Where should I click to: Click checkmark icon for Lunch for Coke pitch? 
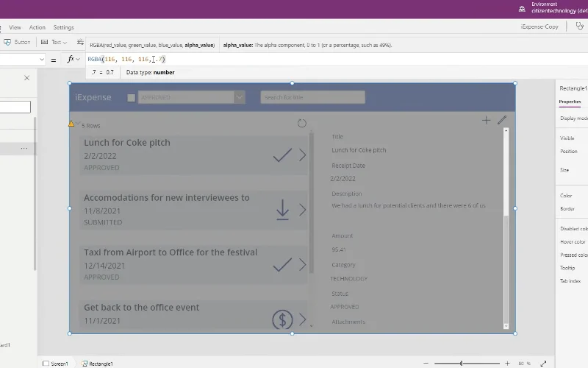tap(282, 155)
